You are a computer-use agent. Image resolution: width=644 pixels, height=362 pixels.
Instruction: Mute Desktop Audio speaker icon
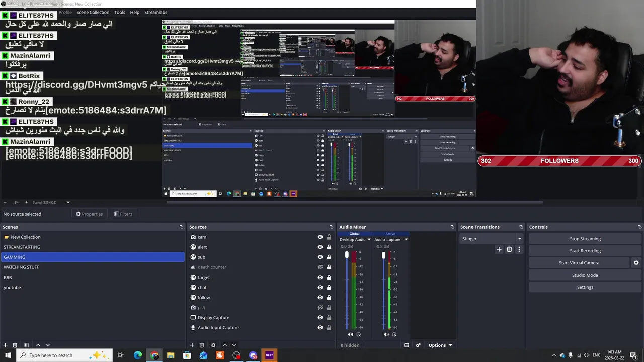coord(351,334)
